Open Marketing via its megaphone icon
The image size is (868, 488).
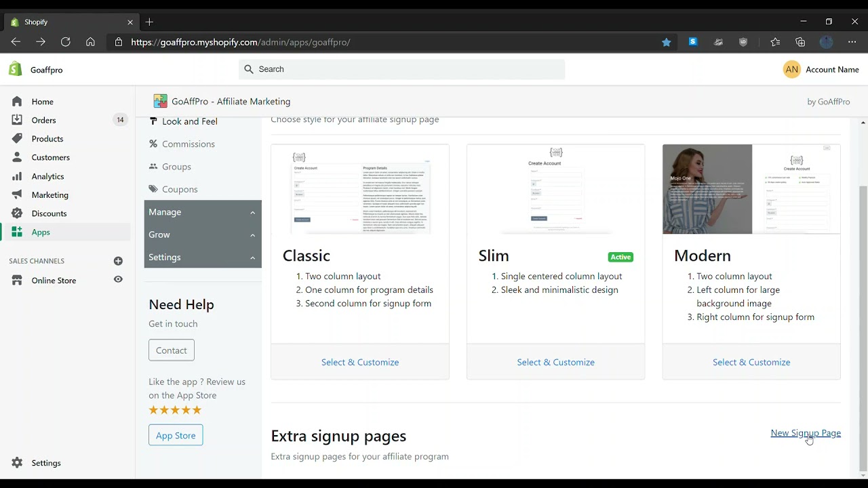click(x=17, y=195)
